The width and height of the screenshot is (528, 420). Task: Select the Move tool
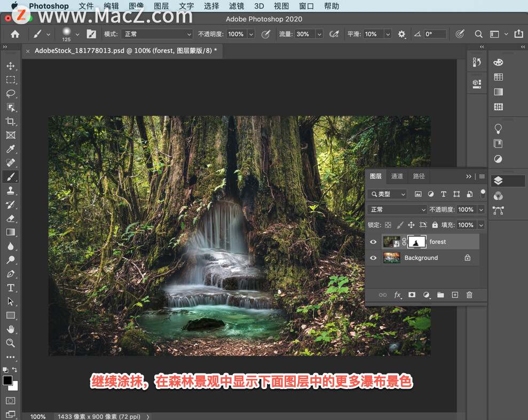point(10,66)
